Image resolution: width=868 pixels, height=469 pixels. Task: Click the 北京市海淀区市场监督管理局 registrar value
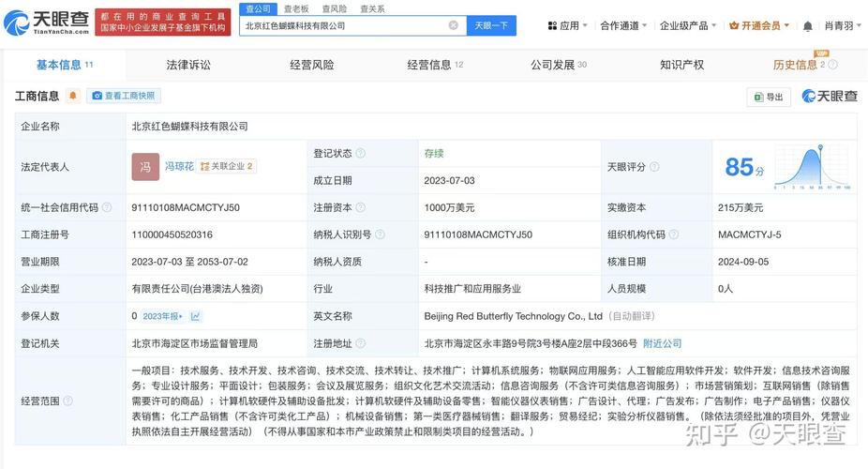[x=194, y=343]
